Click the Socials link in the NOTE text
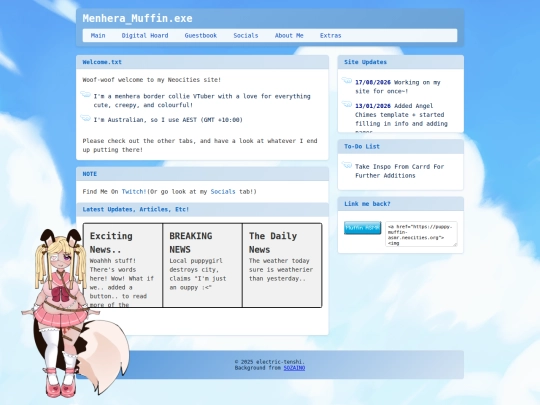This screenshot has height=405, width=540. pos(223,191)
